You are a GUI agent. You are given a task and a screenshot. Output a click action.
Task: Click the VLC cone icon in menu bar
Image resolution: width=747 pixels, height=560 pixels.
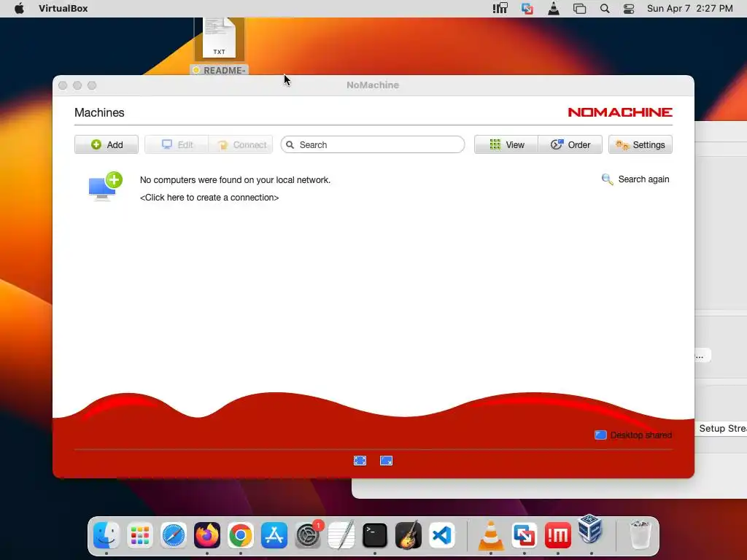click(x=554, y=9)
